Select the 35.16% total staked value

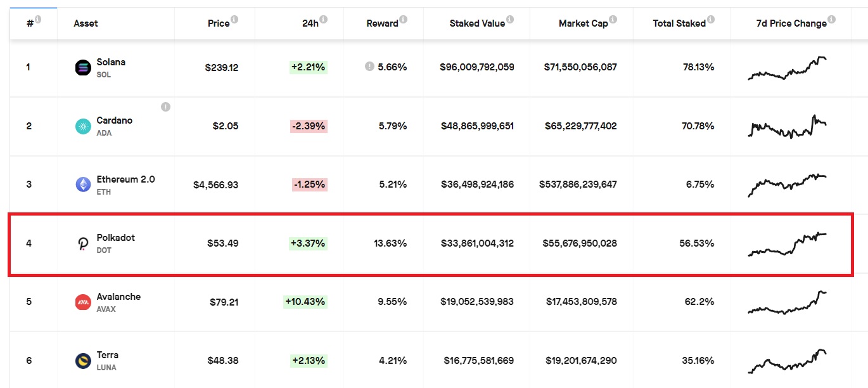pos(698,361)
